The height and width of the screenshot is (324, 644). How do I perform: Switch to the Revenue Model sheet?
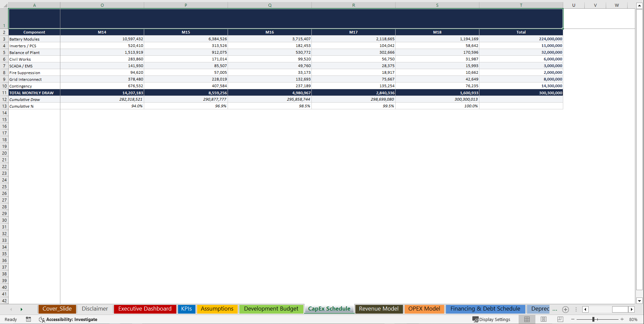tap(378, 309)
